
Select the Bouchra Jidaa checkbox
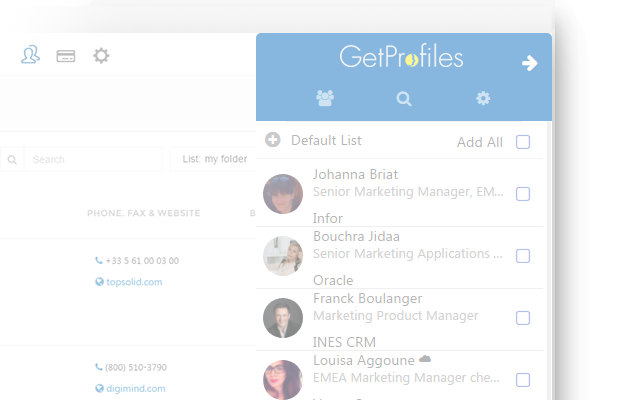(523, 256)
